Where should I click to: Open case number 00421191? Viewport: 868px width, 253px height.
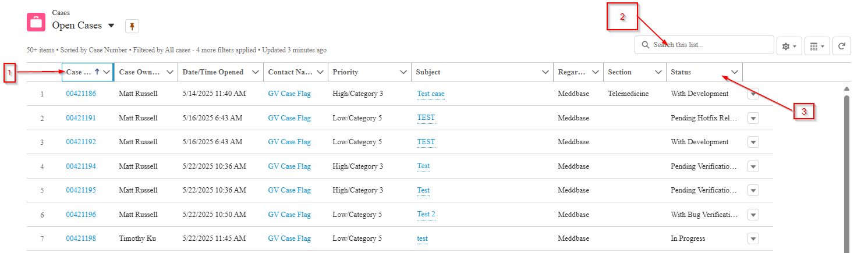click(81, 118)
